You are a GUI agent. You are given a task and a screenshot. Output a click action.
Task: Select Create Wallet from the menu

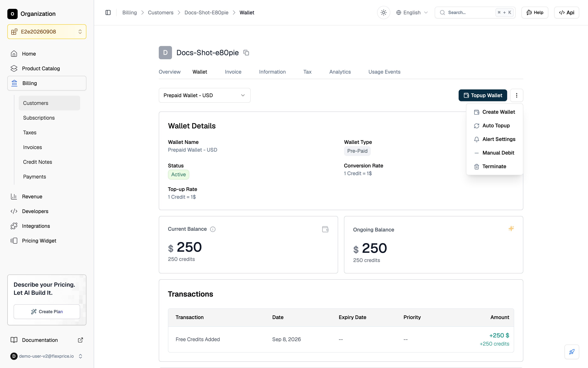(x=494, y=112)
